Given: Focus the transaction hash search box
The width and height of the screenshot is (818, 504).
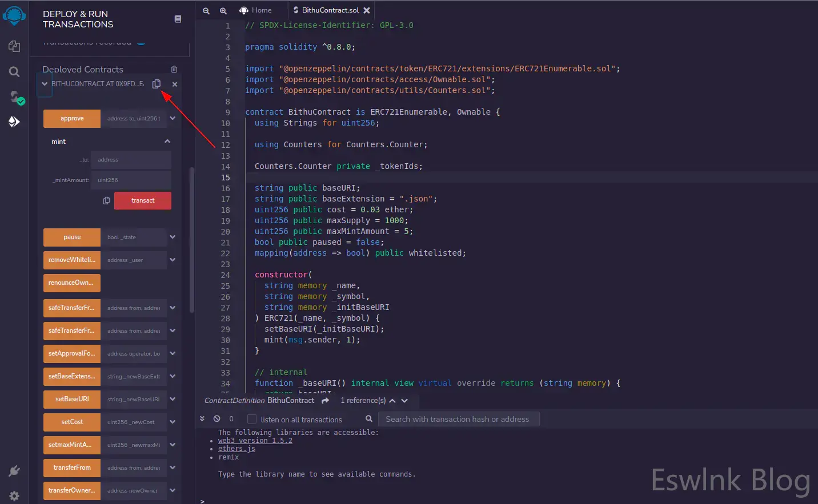Looking at the screenshot, I should 458,420.
